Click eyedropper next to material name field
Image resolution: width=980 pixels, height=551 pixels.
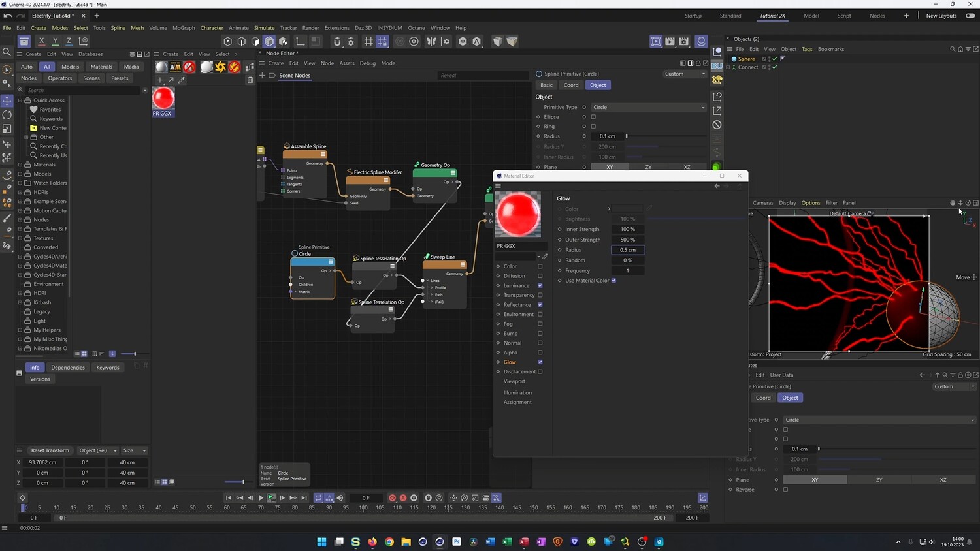(x=545, y=256)
